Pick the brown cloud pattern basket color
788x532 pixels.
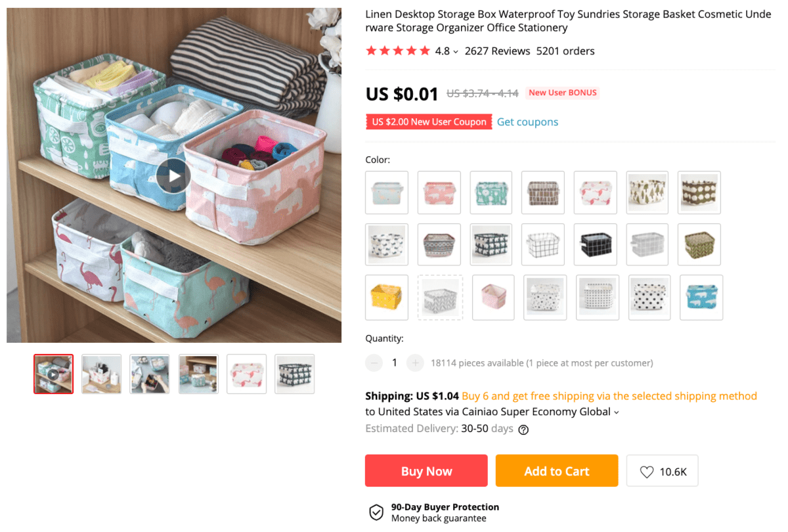(x=699, y=192)
